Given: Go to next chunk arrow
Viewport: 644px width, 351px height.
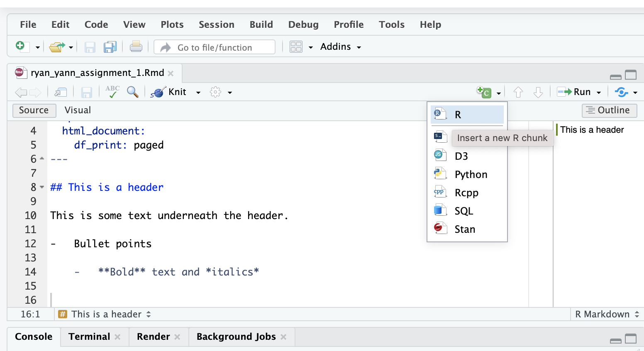Looking at the screenshot, I should pos(538,92).
